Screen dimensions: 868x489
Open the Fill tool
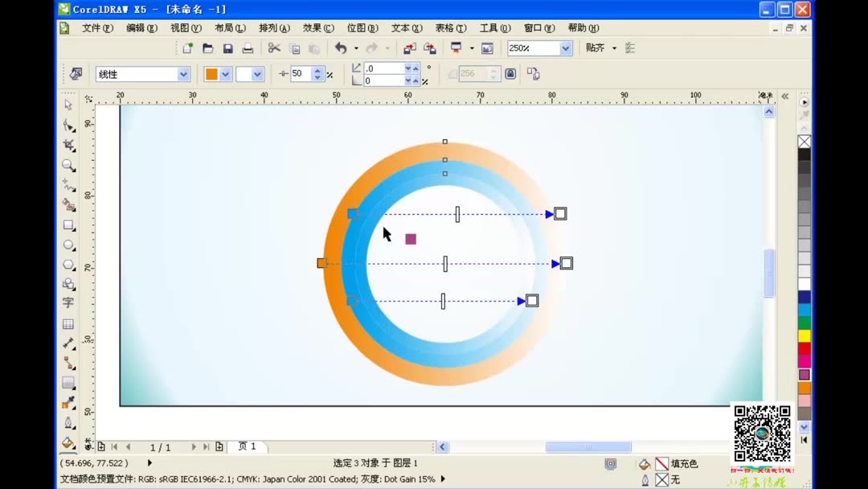68,442
